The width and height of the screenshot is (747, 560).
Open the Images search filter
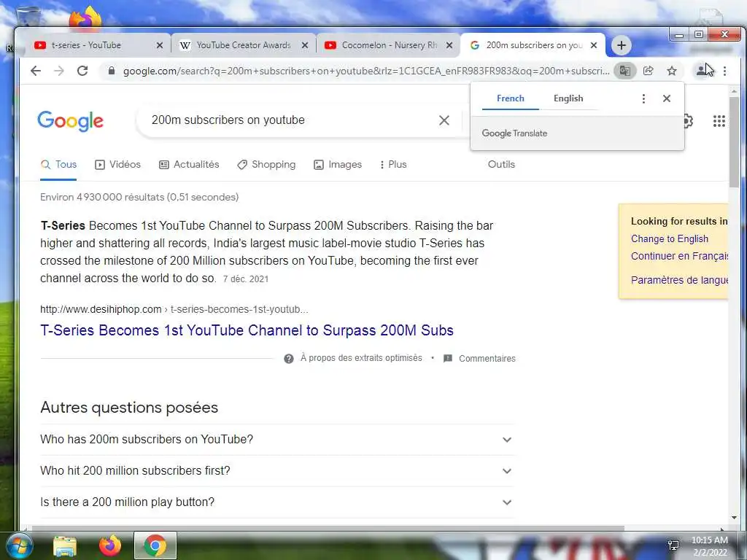tap(338, 165)
